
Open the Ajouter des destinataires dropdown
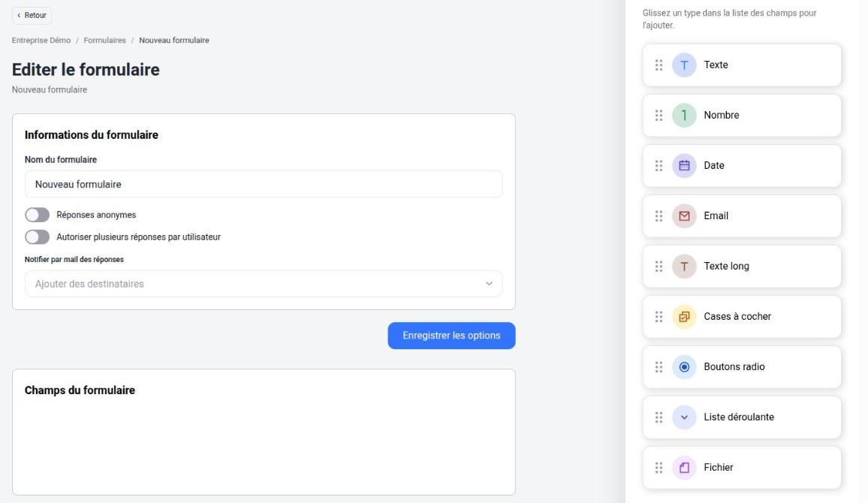pos(264,284)
